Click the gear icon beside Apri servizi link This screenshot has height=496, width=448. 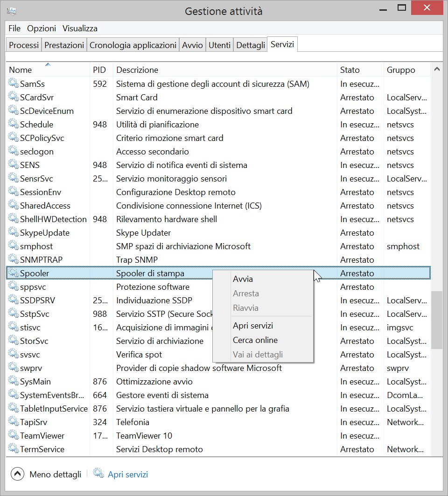click(98, 474)
